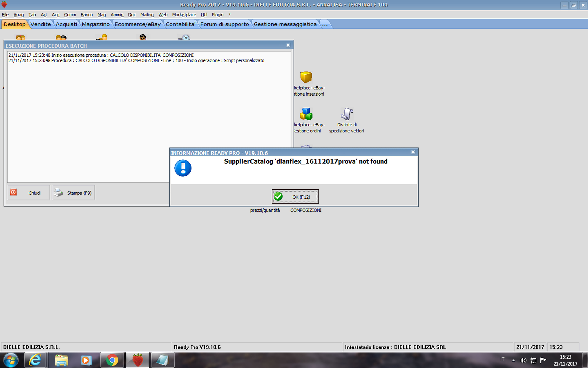The width and height of the screenshot is (588, 368).
Task: Open the Banco menu
Action: point(87,15)
